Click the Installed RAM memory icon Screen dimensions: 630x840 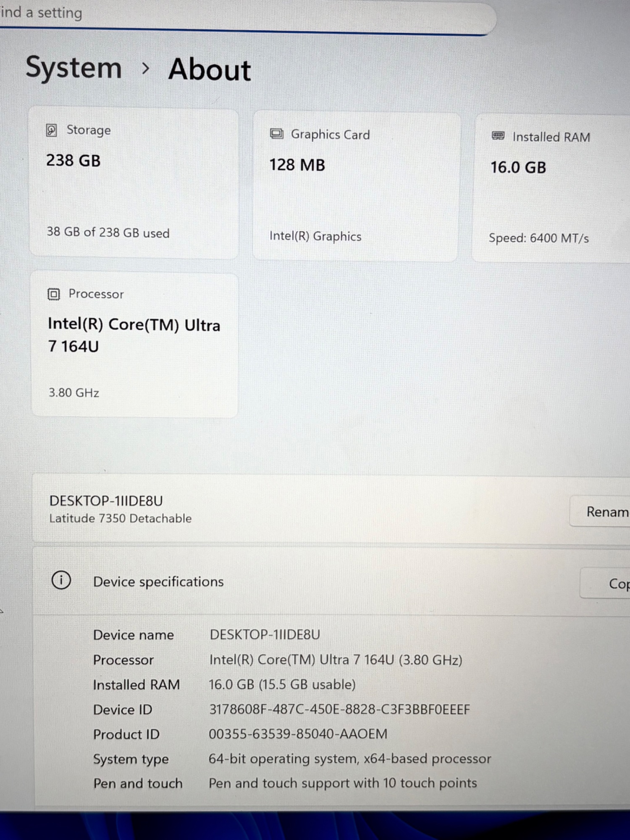[498, 136]
